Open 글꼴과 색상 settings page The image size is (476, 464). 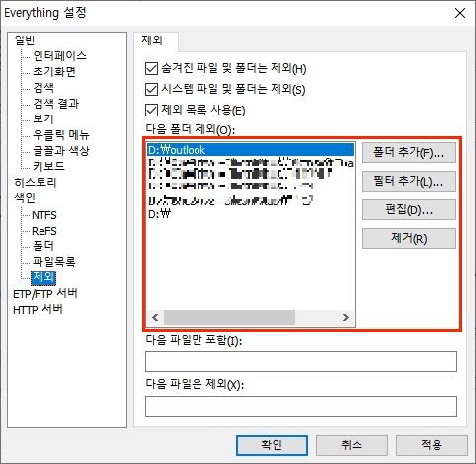tap(61, 151)
